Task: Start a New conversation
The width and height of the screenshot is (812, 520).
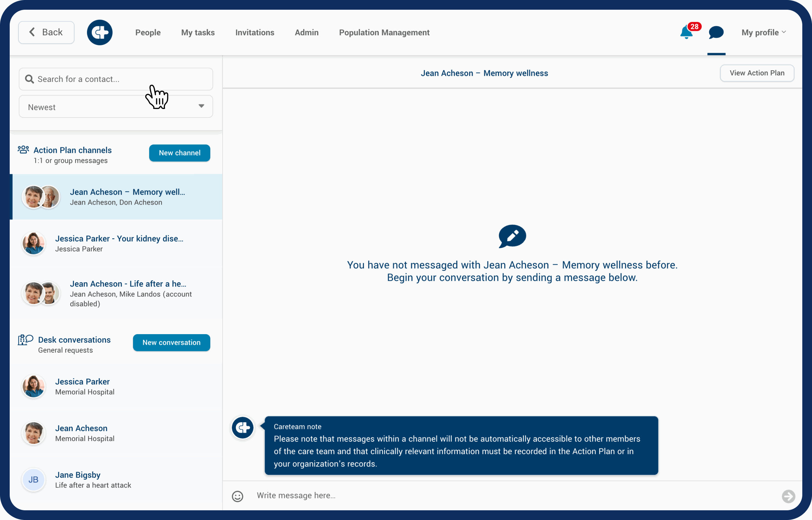Action: (x=171, y=343)
